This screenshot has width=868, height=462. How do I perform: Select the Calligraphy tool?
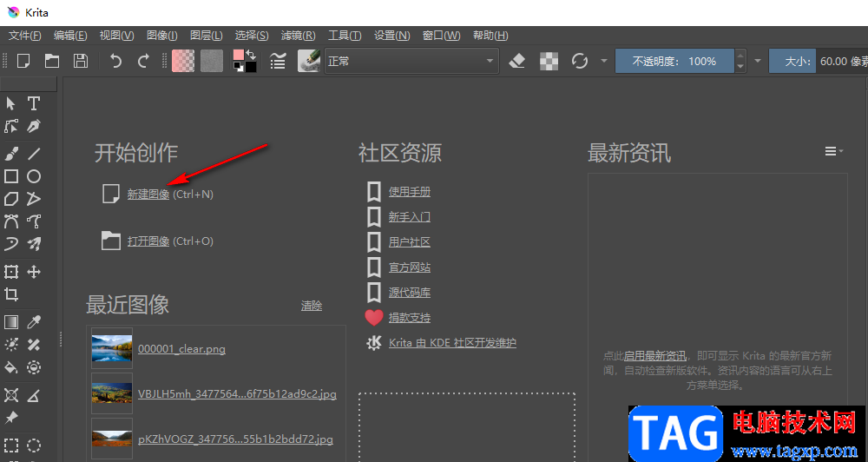[x=34, y=126]
